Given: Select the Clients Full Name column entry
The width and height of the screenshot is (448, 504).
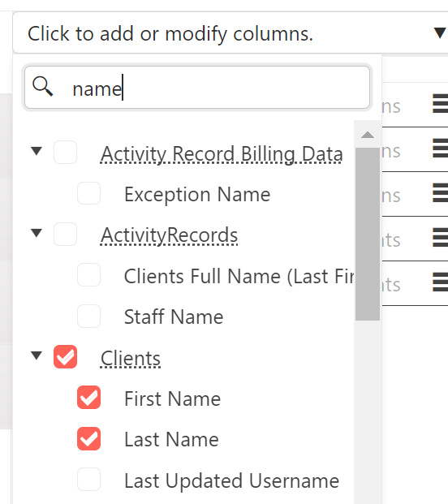Looking at the screenshot, I should point(239,276).
